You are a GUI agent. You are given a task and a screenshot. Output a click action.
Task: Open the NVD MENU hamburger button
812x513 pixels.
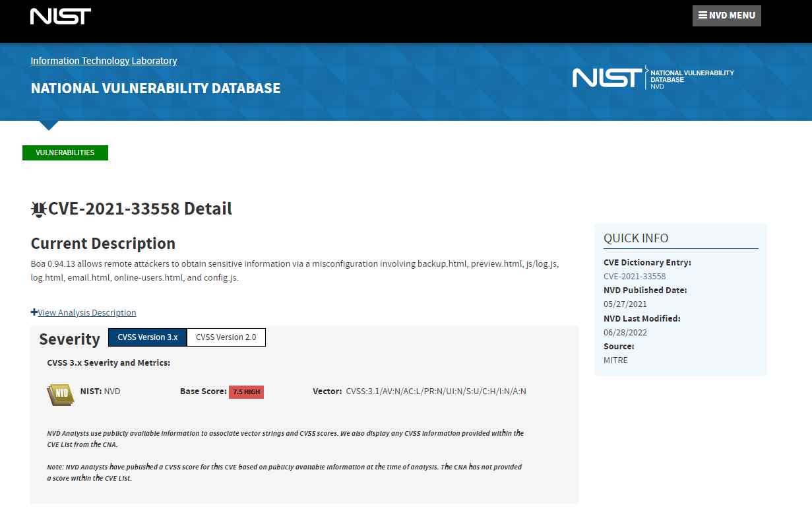[x=726, y=16]
